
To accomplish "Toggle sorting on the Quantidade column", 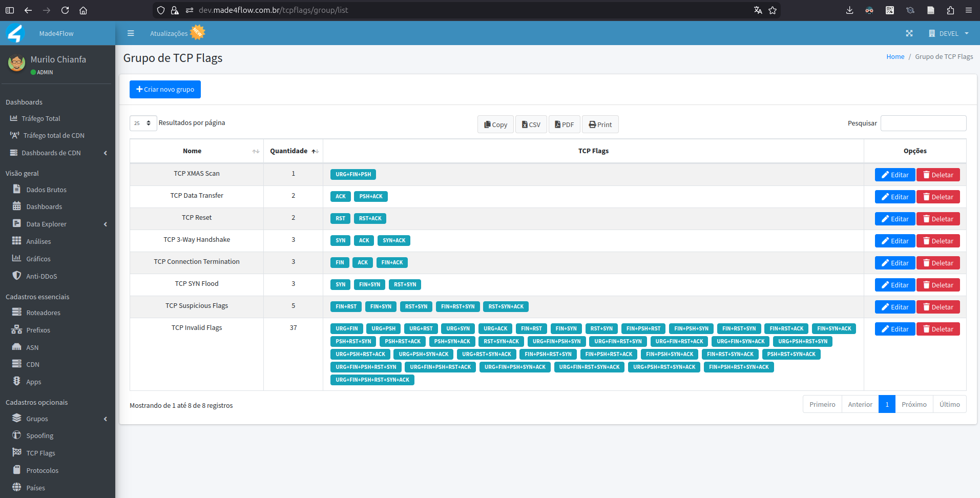I will tap(313, 151).
